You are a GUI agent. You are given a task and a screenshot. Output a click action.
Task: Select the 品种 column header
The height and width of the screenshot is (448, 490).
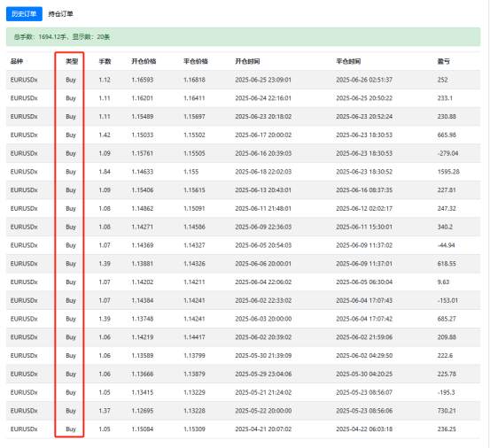point(17,61)
